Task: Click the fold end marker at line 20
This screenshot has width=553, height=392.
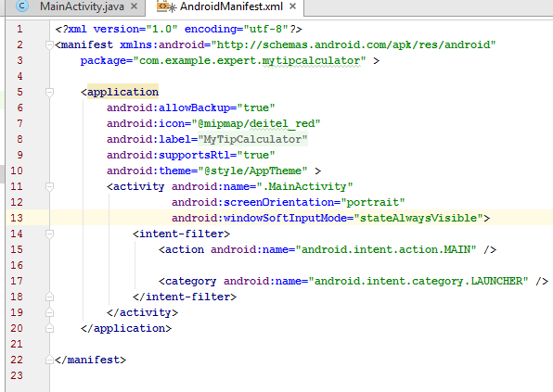Action: pyautogui.click(x=49, y=328)
